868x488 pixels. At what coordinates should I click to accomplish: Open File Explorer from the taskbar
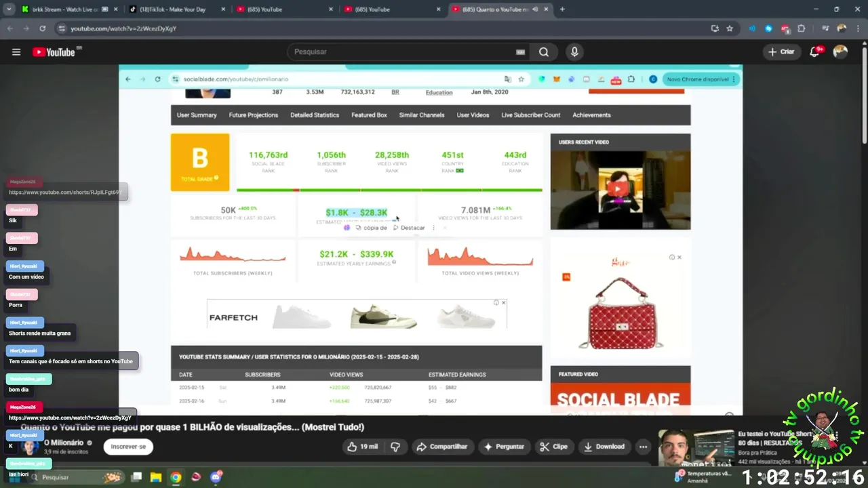[156, 477]
